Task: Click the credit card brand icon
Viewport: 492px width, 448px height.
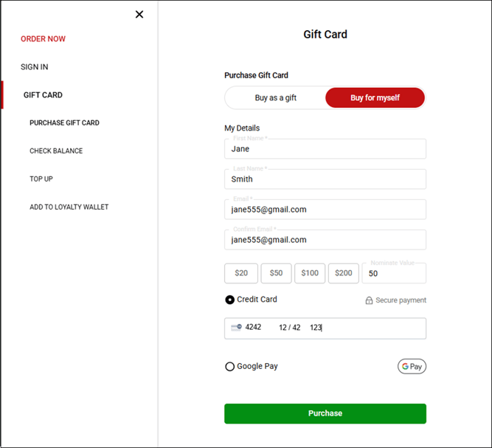Action: tap(236, 328)
